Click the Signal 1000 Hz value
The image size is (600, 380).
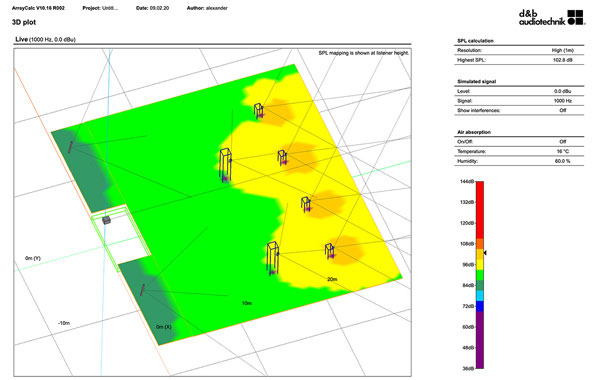(562, 101)
